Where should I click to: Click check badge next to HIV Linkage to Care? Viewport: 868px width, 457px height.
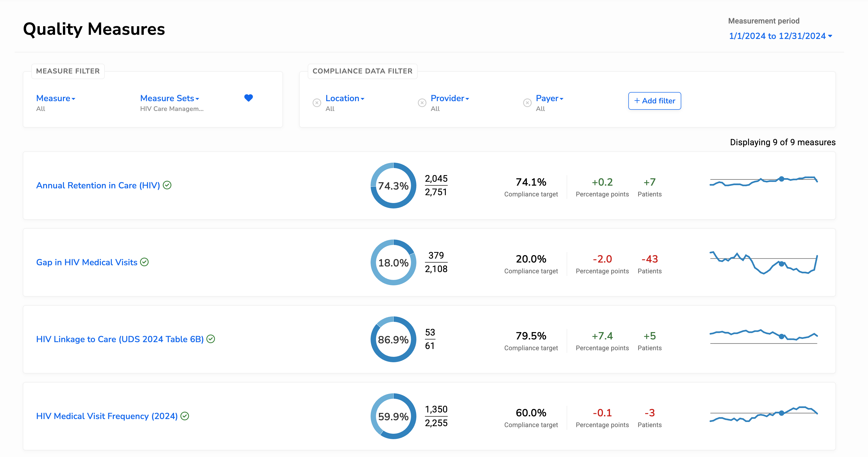pyautogui.click(x=211, y=339)
